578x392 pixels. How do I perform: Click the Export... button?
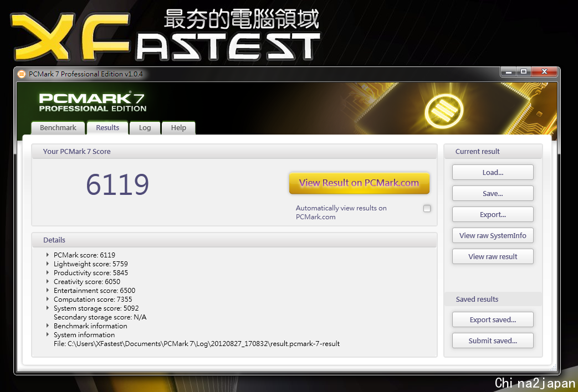click(x=493, y=214)
